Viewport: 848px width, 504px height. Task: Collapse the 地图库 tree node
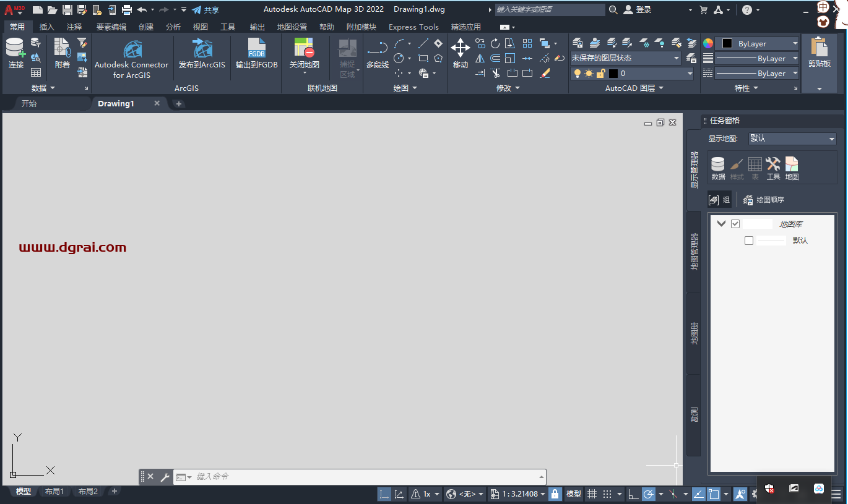pyautogui.click(x=721, y=224)
